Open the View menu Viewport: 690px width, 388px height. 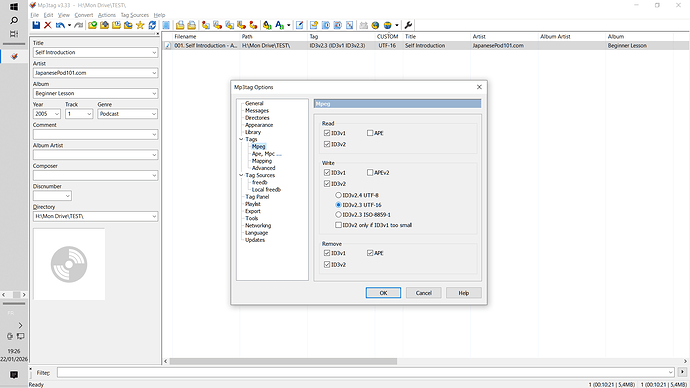point(64,15)
